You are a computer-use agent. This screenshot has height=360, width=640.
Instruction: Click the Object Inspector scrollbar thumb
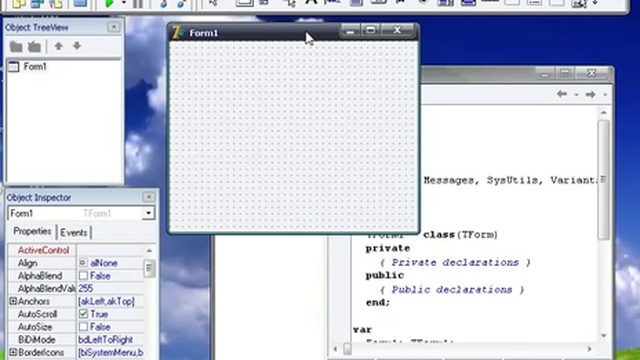click(149, 269)
